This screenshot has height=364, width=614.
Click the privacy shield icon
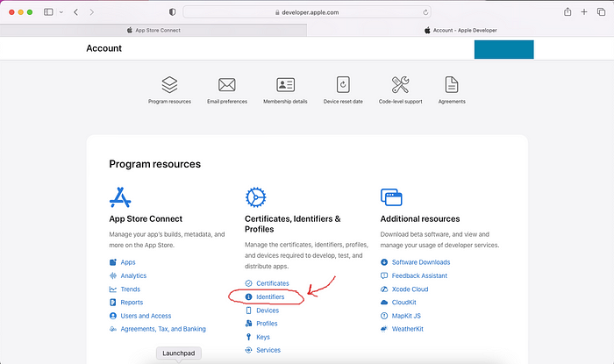(172, 12)
